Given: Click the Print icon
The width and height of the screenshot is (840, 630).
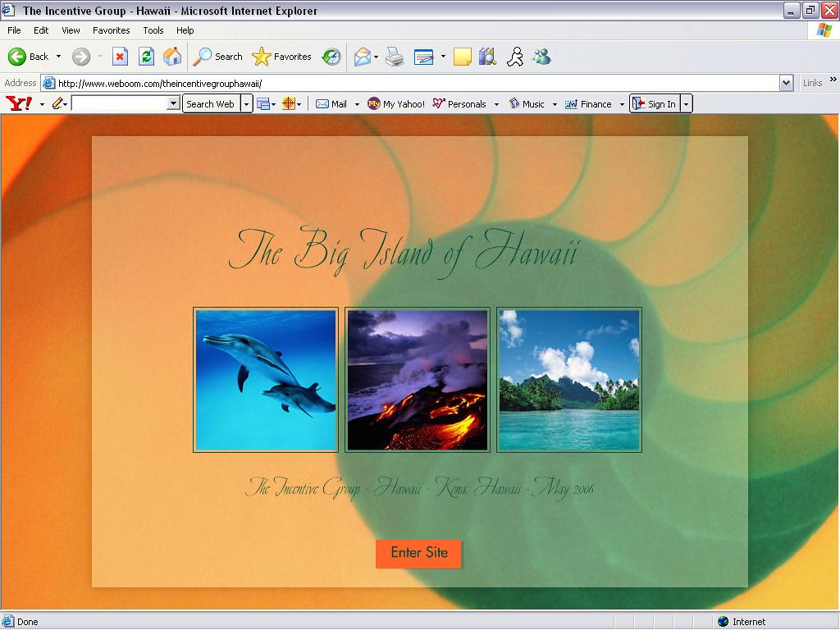Looking at the screenshot, I should pyautogui.click(x=394, y=57).
